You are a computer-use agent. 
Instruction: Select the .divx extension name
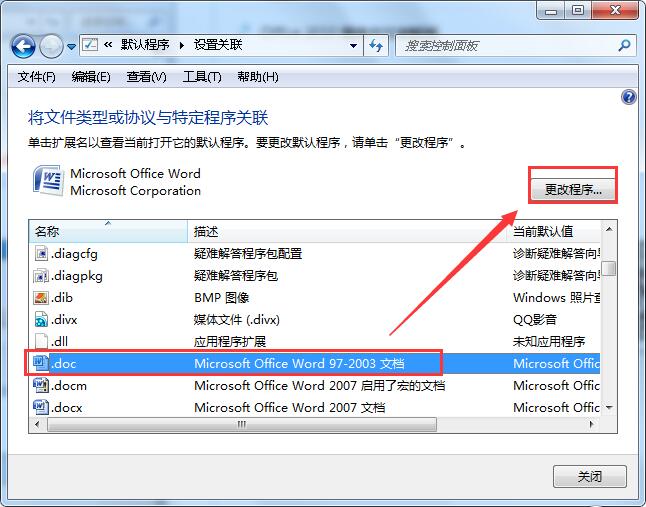[64, 320]
